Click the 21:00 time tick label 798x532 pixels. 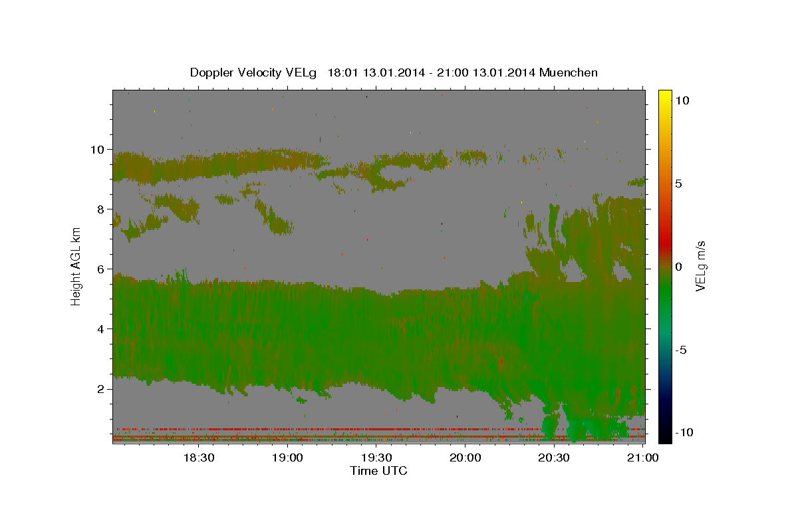point(643,458)
